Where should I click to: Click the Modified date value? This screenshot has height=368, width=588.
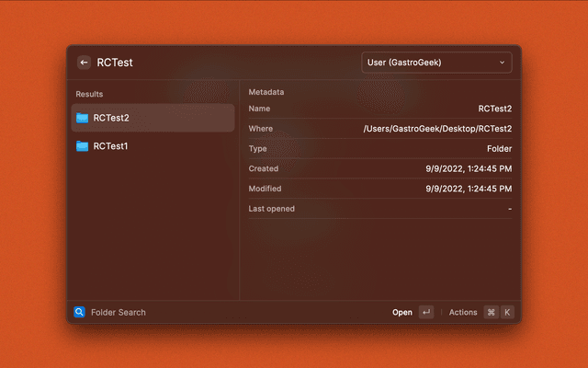tap(469, 189)
